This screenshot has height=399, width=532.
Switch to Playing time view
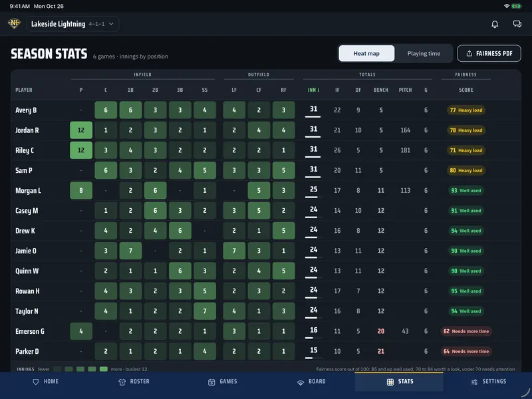pos(424,53)
